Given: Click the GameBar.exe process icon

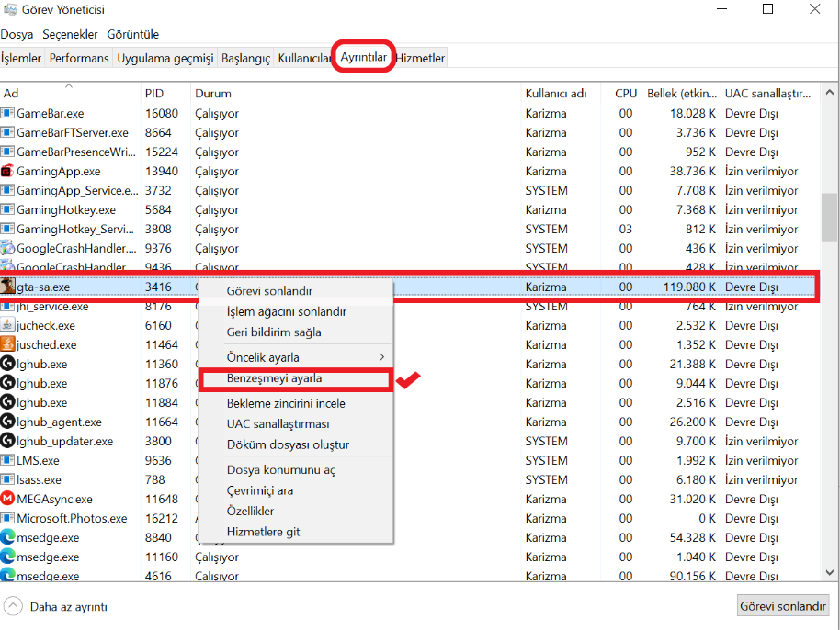Looking at the screenshot, I should click(x=7, y=114).
